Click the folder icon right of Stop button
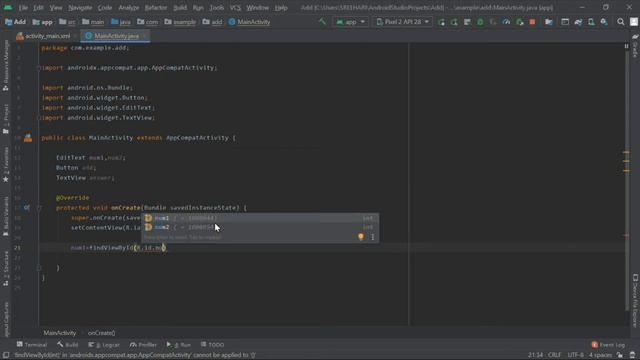Viewport: 640px width, 360px height. click(549, 22)
